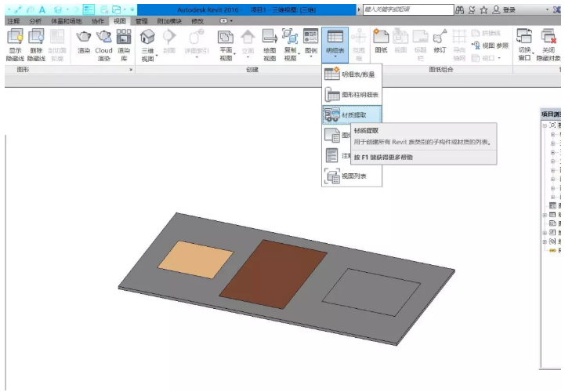Click the 明细表 (Schedules) ribbon button

335,45
